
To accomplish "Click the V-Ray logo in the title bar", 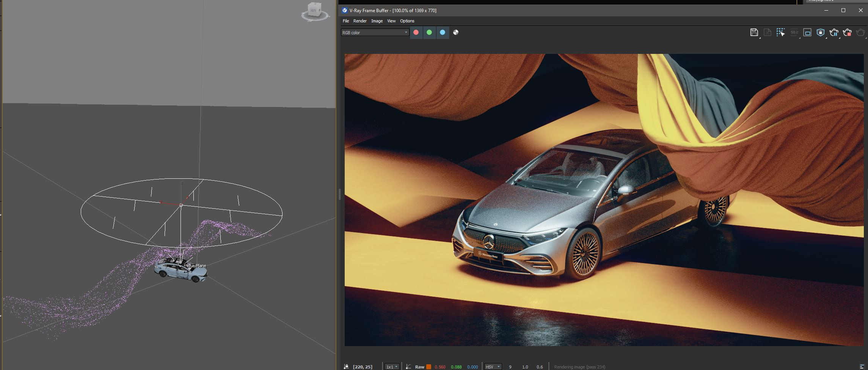I will [x=345, y=11].
